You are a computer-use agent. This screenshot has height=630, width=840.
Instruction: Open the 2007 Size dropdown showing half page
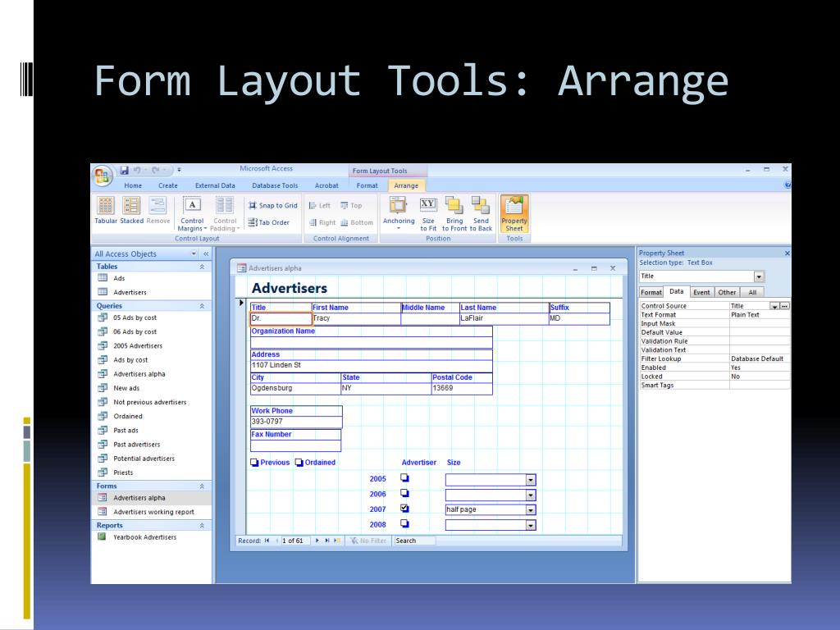click(x=531, y=510)
